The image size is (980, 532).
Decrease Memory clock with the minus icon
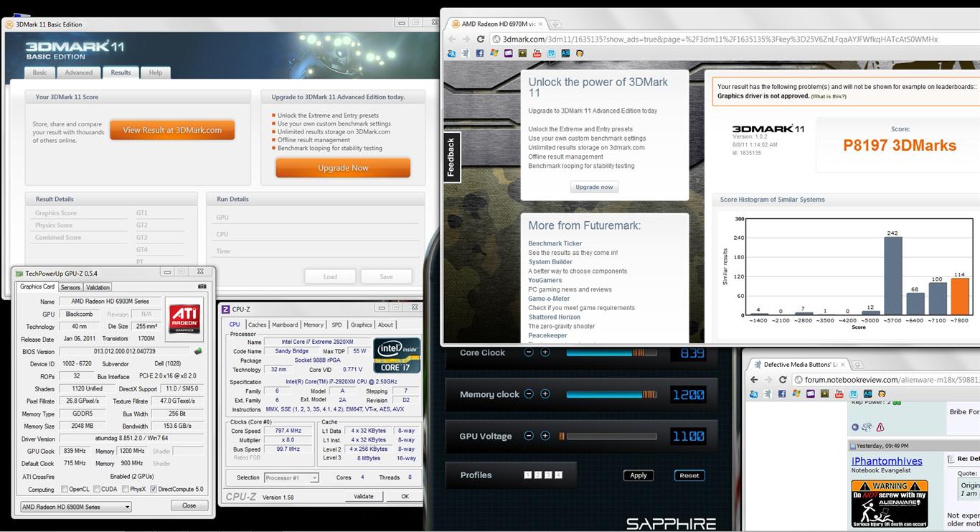point(529,394)
